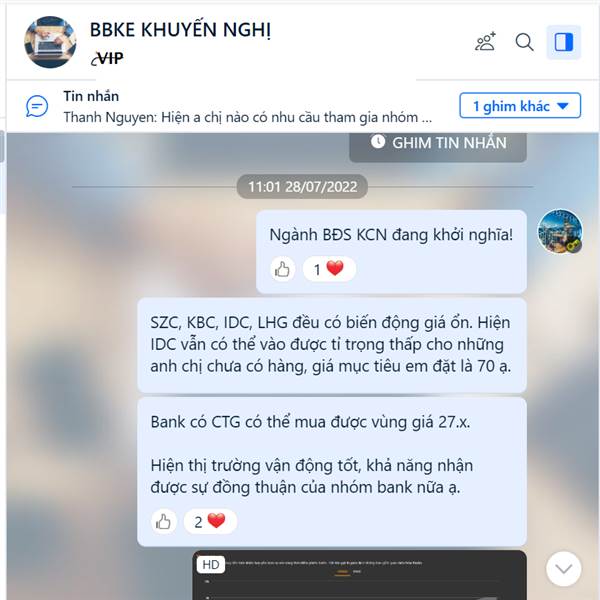Viewport: 600px width, 600px height.
Task: Click the HD quality badge on image
Action: (x=210, y=565)
